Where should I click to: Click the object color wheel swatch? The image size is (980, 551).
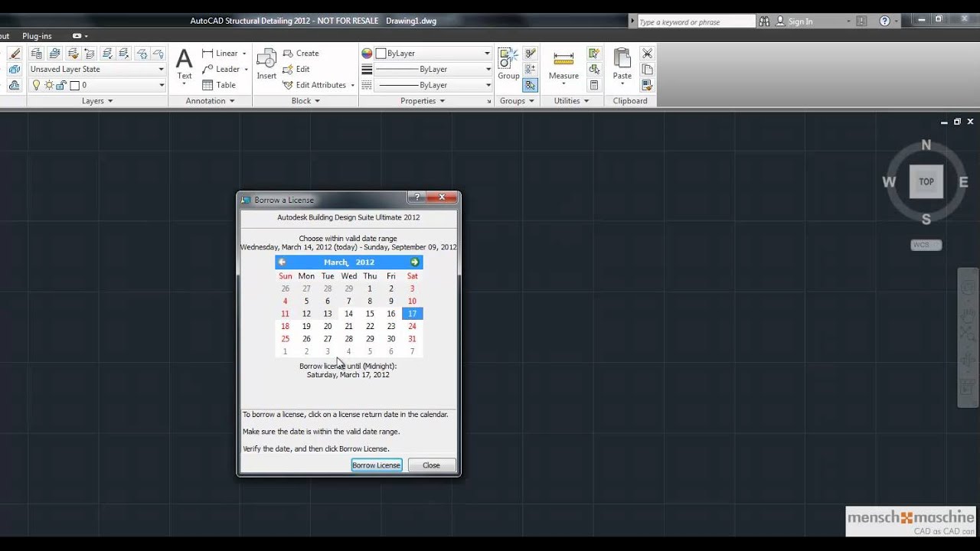pyautogui.click(x=367, y=54)
